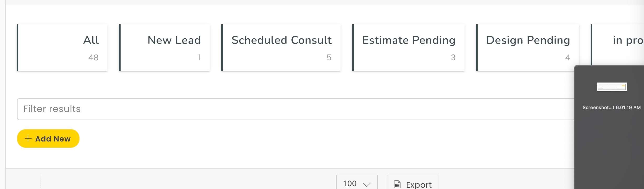Image resolution: width=644 pixels, height=189 pixels.
Task: Click the count 4 under Design Pending
Action: click(568, 57)
